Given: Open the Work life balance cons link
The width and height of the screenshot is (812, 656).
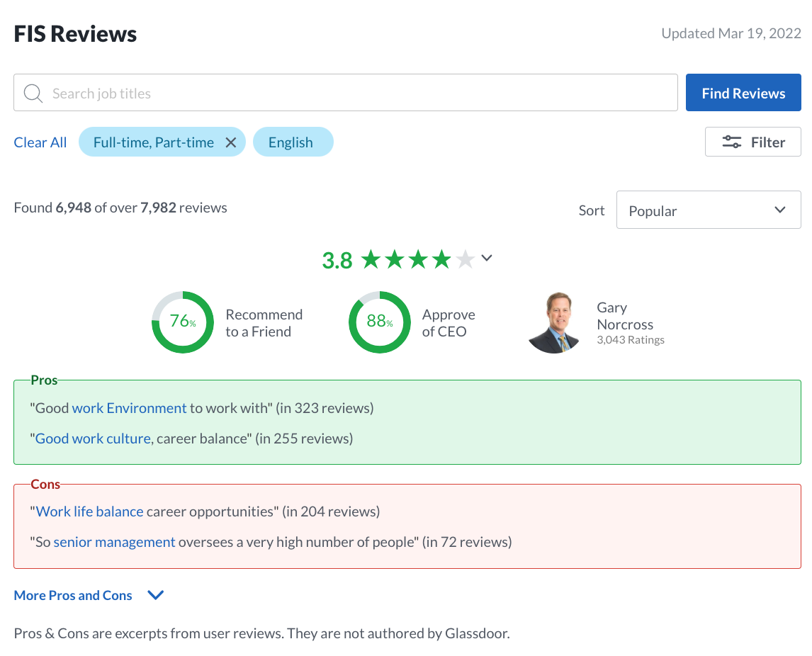Looking at the screenshot, I should [89, 511].
